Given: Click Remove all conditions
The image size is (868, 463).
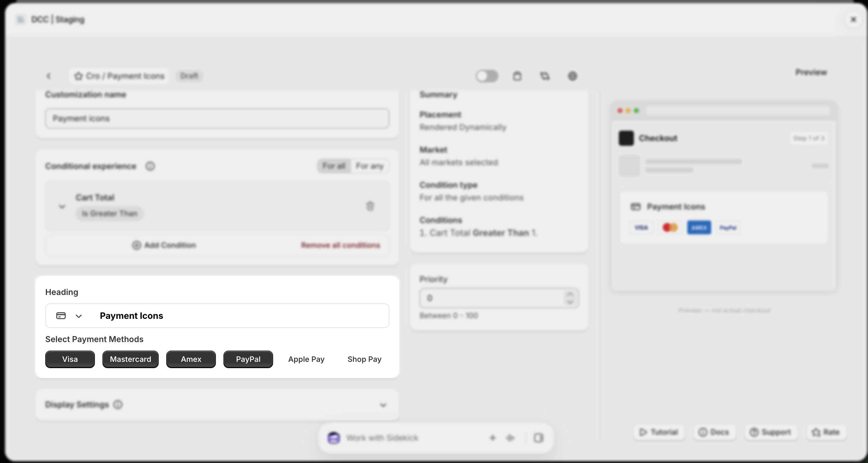Looking at the screenshot, I should point(341,245).
